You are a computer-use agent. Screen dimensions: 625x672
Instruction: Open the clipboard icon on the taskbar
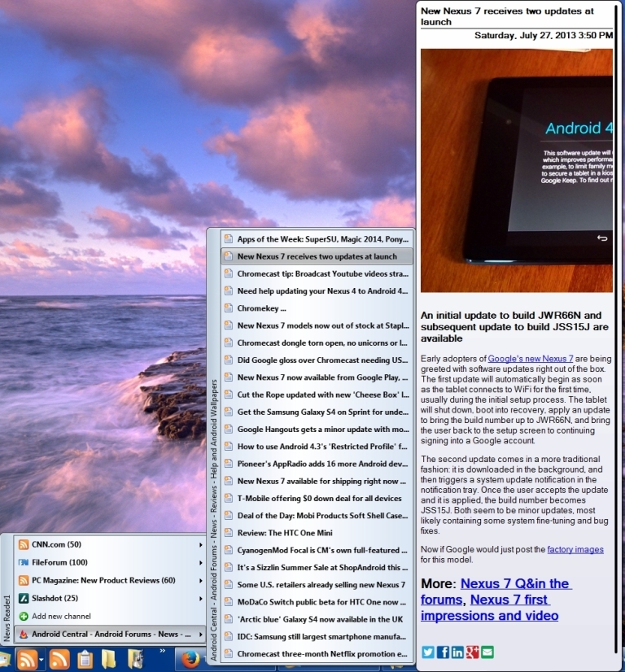(x=85, y=659)
